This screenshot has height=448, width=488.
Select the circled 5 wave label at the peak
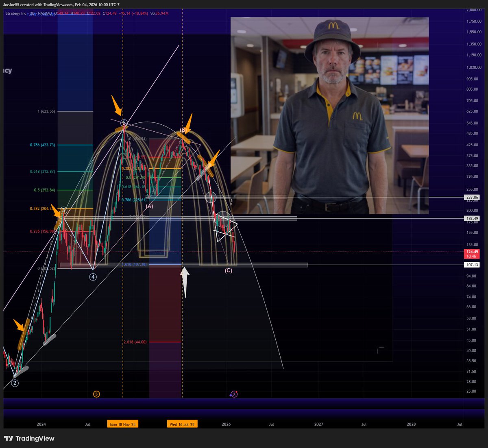click(x=124, y=122)
